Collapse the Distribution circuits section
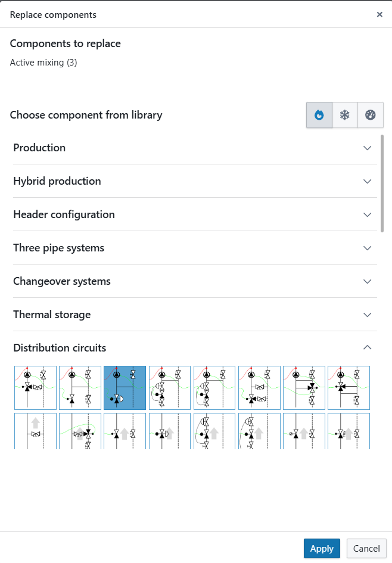The height and width of the screenshot is (563, 392). pyautogui.click(x=368, y=348)
